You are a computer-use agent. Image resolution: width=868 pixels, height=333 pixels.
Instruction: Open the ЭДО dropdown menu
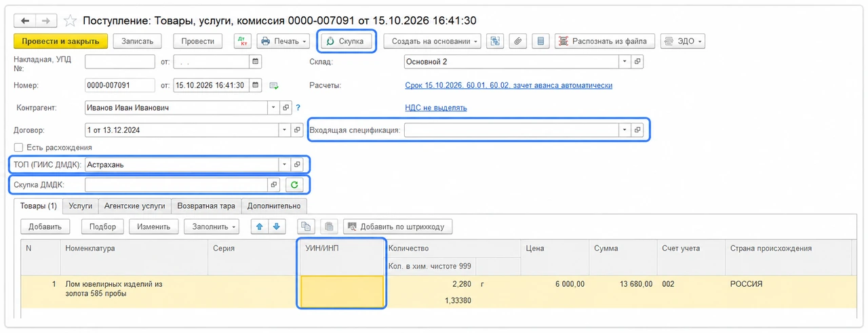pyautogui.click(x=682, y=41)
